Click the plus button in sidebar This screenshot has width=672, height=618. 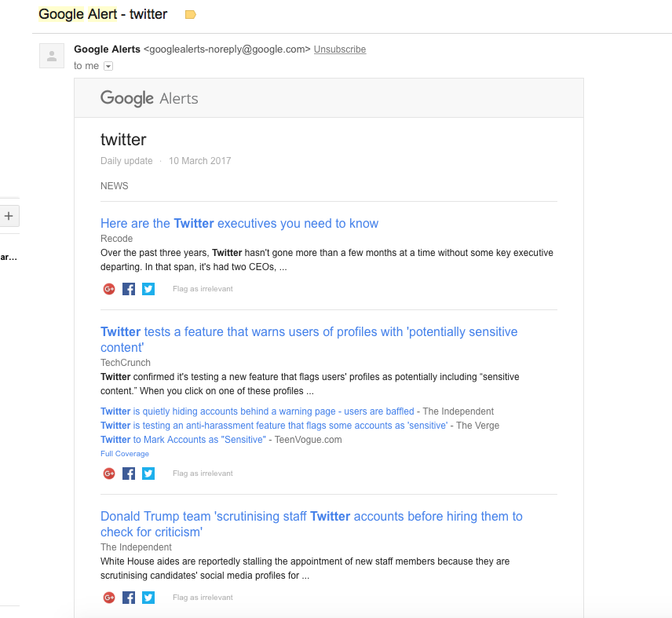(x=9, y=216)
